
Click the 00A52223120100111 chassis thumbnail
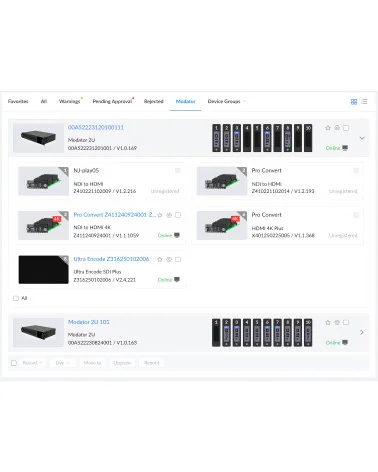[38, 138]
